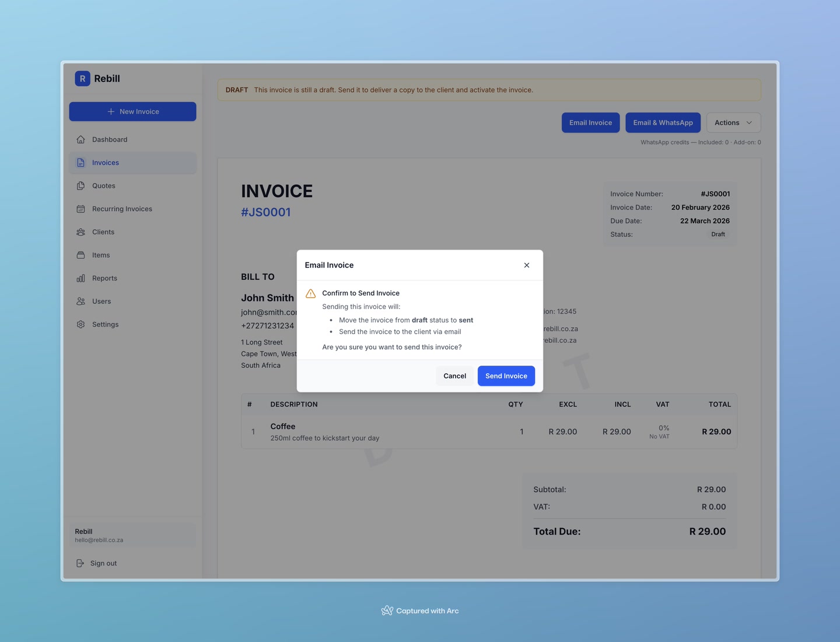Click the Recurring Invoices calendar icon
840x642 pixels.
80,209
